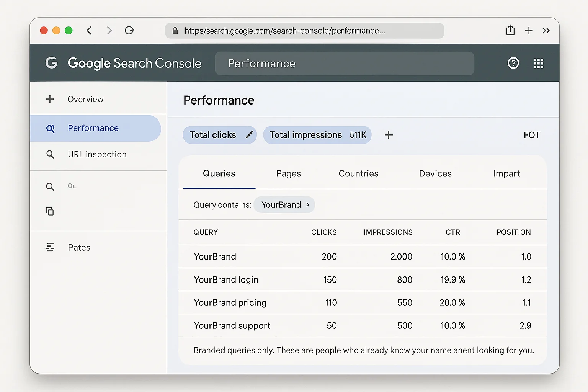Toggle the Total clicks metric chip
The width and height of the screenshot is (588, 392).
coord(213,135)
